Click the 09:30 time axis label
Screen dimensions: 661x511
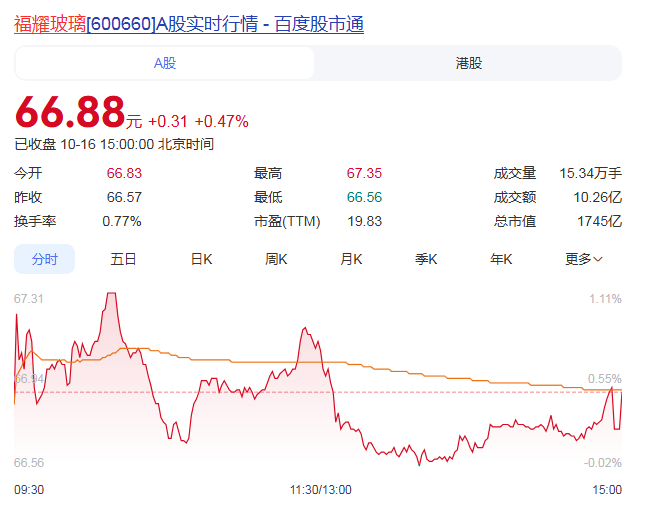pos(29,489)
